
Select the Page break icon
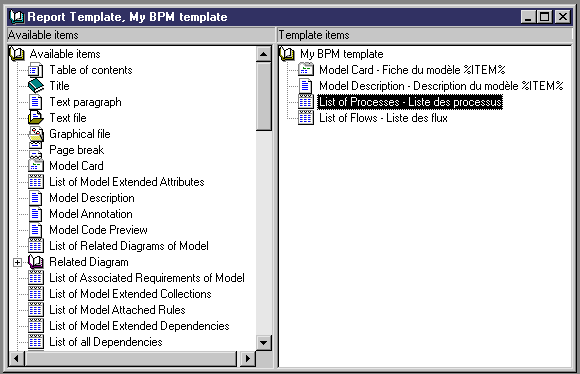coord(36,150)
